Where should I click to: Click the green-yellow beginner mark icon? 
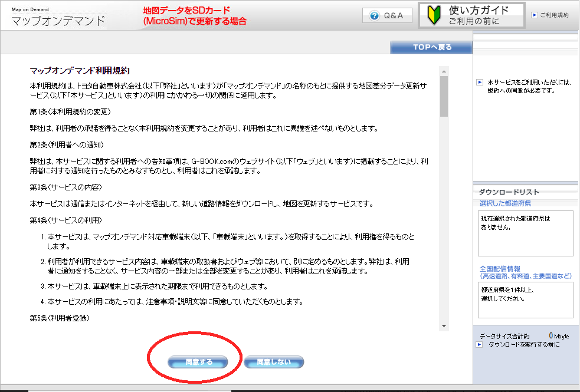434,15
